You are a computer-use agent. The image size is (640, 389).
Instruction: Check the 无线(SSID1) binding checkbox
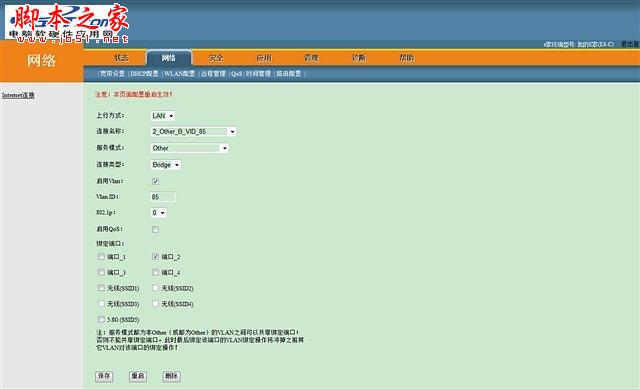point(101,288)
